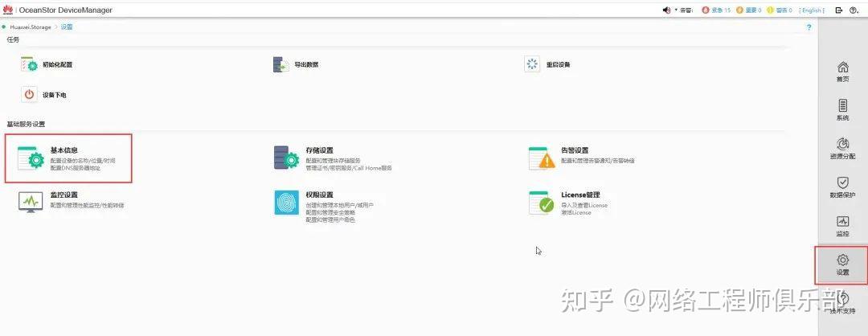
Task: Open 初始化配置 initial configuration task
Action: [x=47, y=65]
